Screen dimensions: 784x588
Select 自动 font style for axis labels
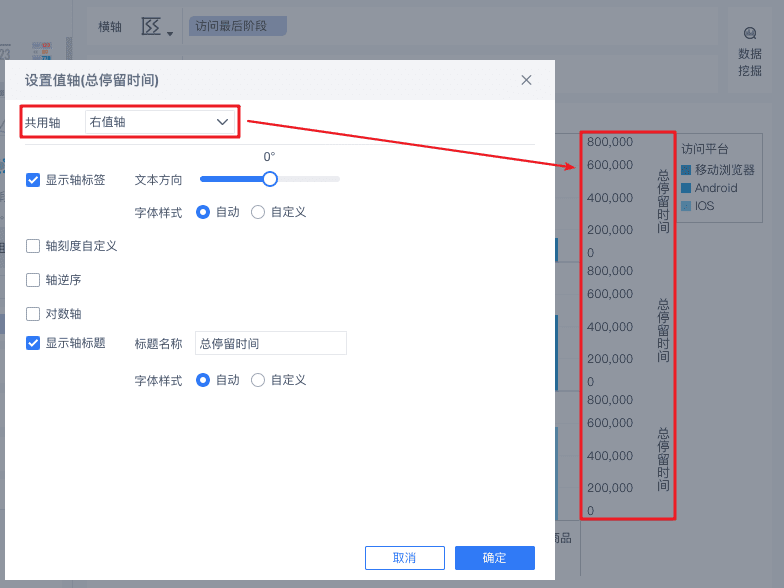point(203,212)
